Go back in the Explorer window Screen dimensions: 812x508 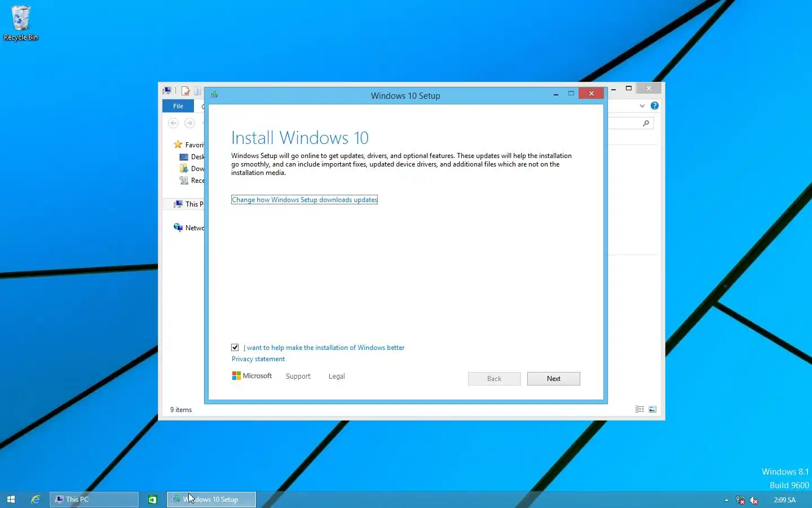(x=174, y=123)
